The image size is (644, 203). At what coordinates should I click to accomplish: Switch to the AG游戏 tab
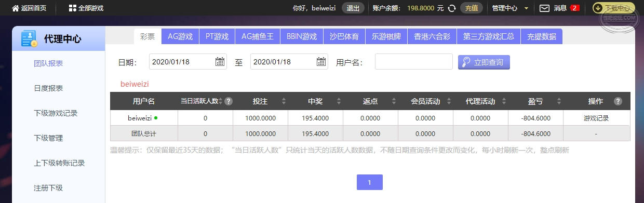pos(180,36)
